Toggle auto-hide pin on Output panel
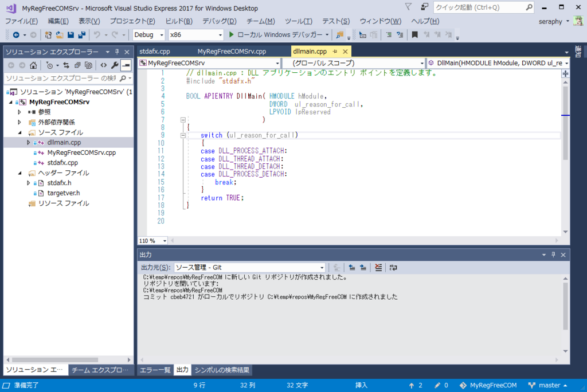Screen dimensions: 587x392 pos(553,254)
